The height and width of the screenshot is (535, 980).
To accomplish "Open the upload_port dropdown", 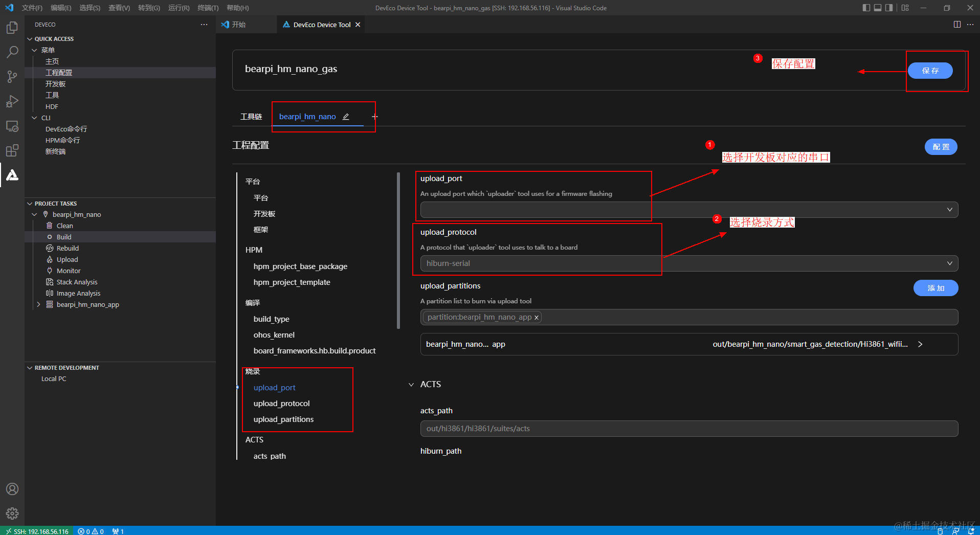I will click(689, 210).
